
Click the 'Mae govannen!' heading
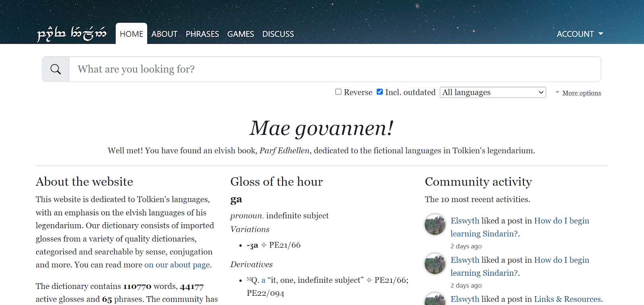pos(322,129)
